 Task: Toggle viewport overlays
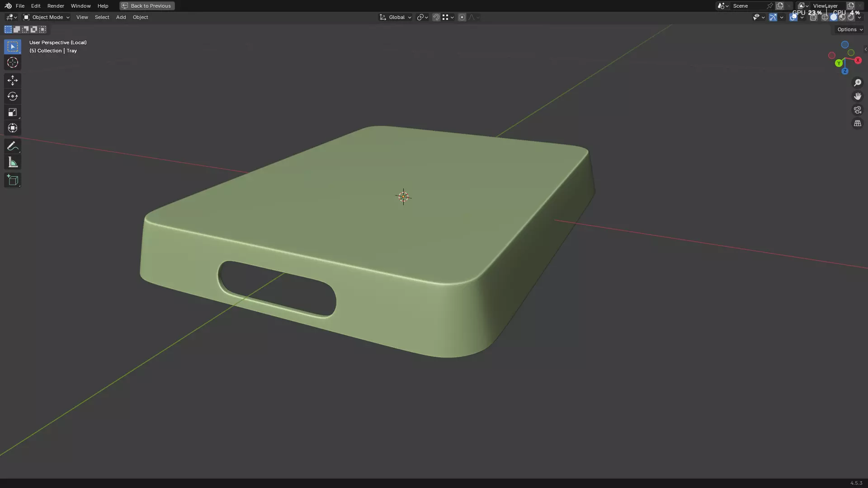(x=793, y=17)
